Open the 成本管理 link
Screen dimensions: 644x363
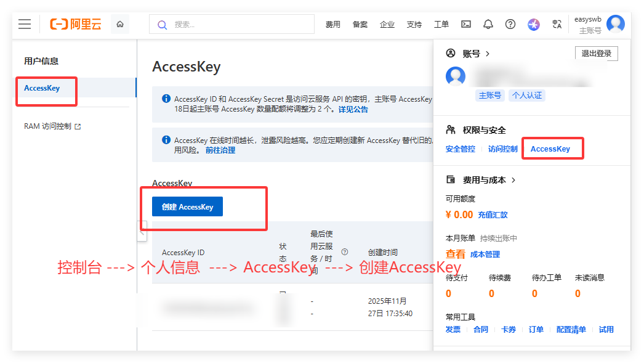point(485,255)
